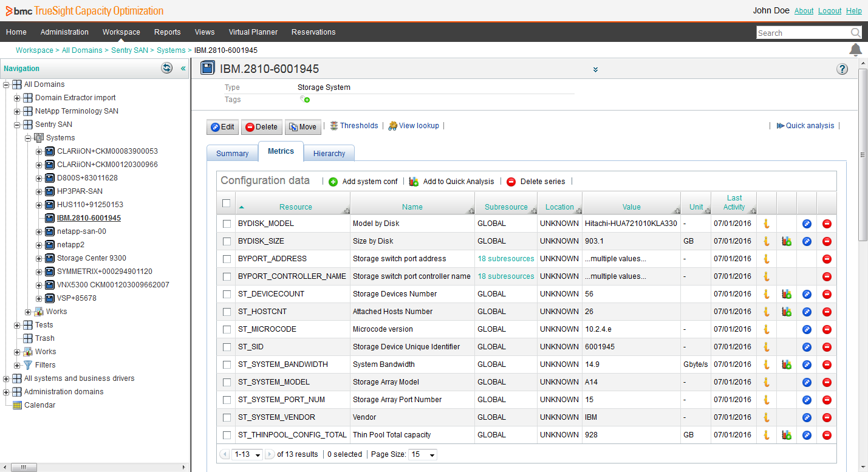The image size is (868, 472).
Task: Check the BYPORT_ADDRESS row checkbox
Action: pos(227,259)
